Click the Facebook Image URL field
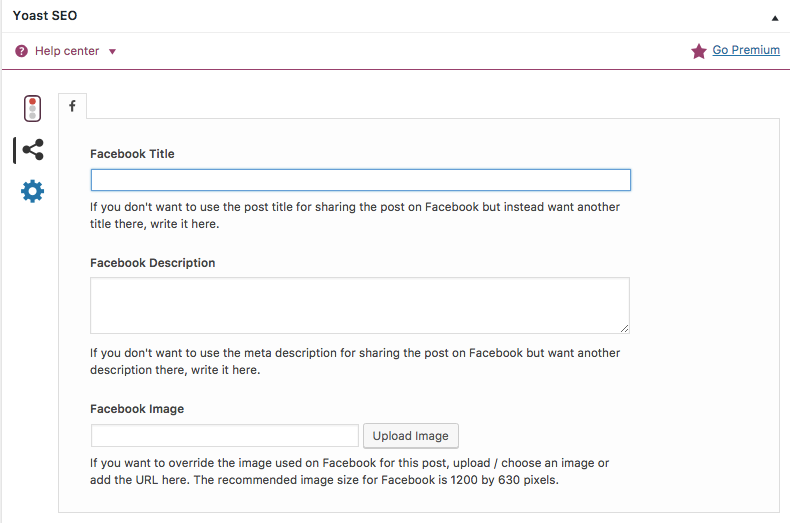 click(225, 436)
